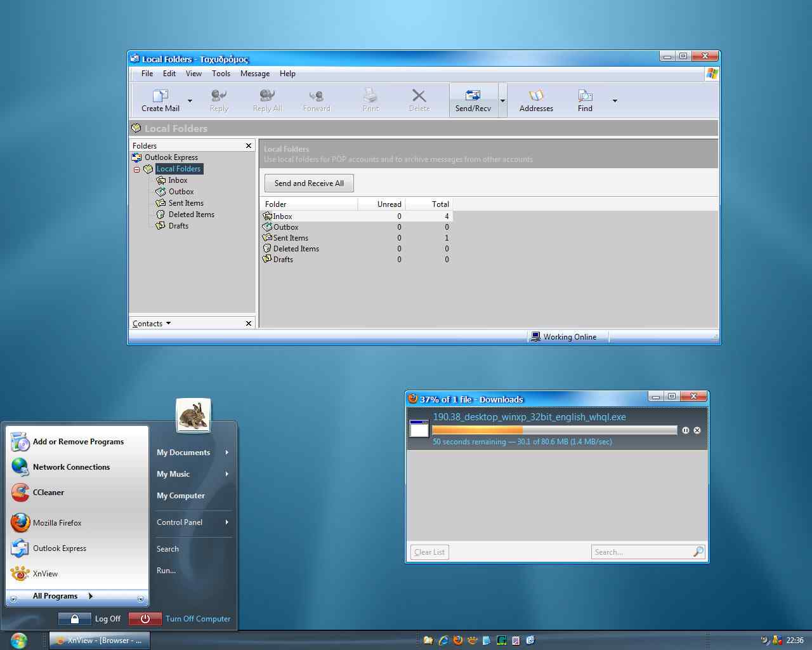Sort by the Folder column header
The height and width of the screenshot is (650, 812).
[x=309, y=204]
